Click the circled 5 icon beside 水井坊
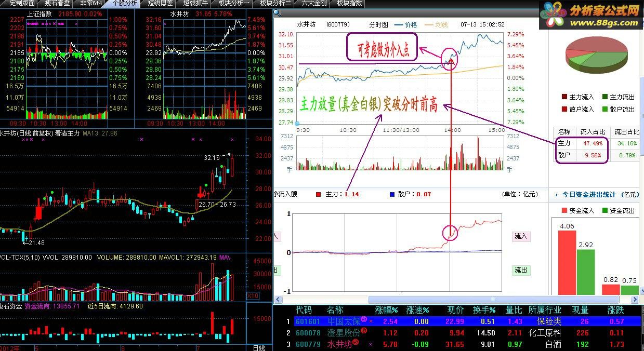 pyautogui.click(x=356, y=342)
